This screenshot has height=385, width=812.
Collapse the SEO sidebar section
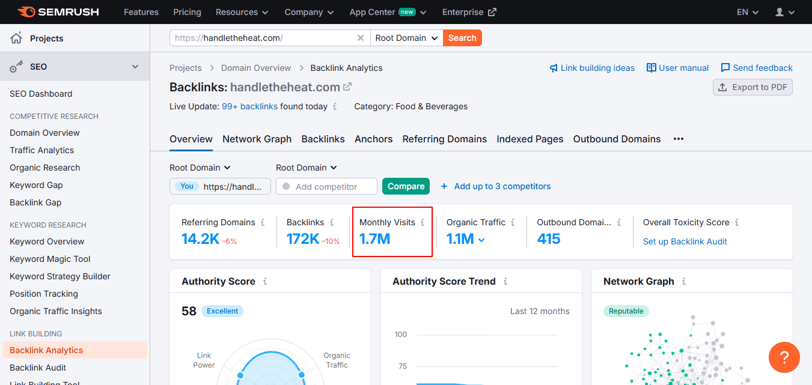pos(135,67)
